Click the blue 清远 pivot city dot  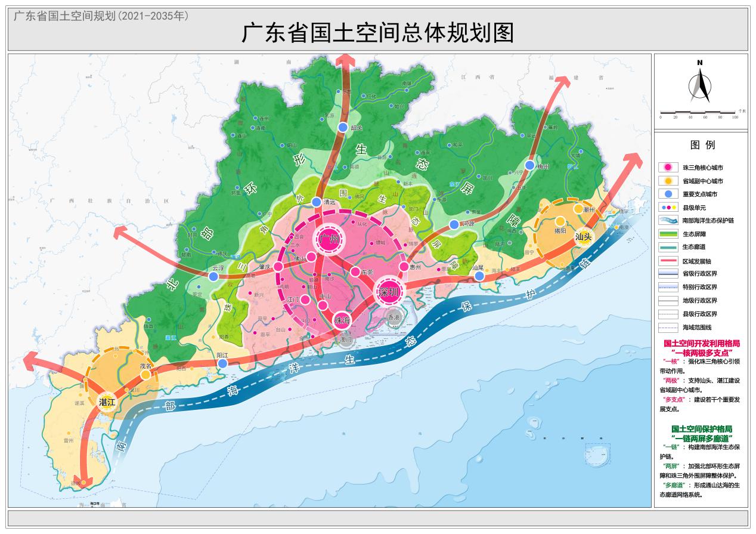pos(316,202)
